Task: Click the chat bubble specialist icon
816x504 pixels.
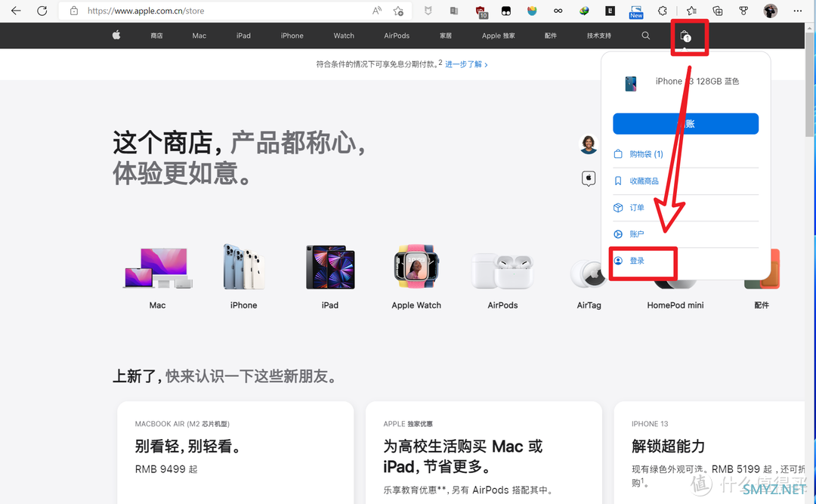Action: [589, 178]
